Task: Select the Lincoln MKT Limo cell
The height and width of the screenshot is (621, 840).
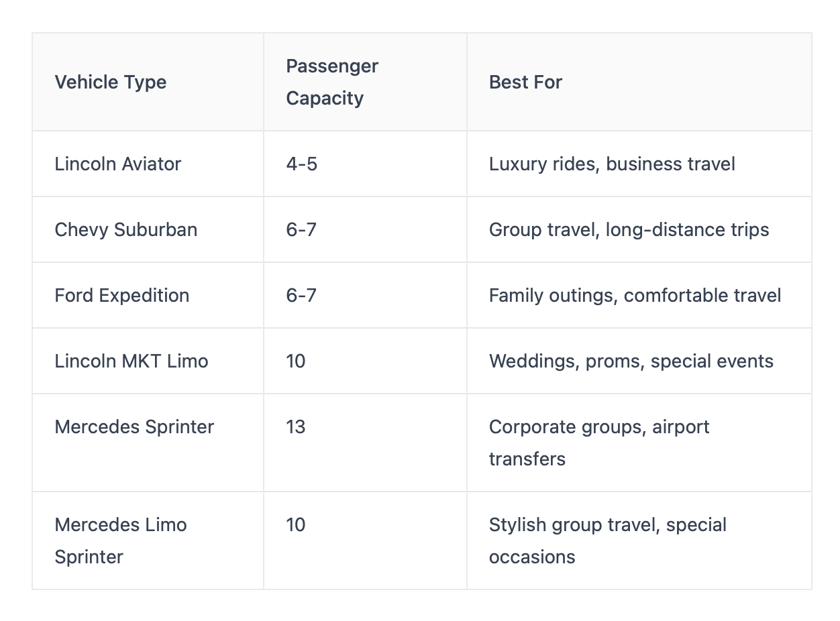Action: point(148,361)
